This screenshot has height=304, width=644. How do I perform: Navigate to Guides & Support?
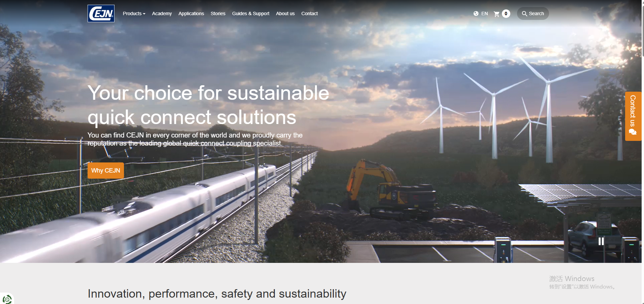coord(251,13)
